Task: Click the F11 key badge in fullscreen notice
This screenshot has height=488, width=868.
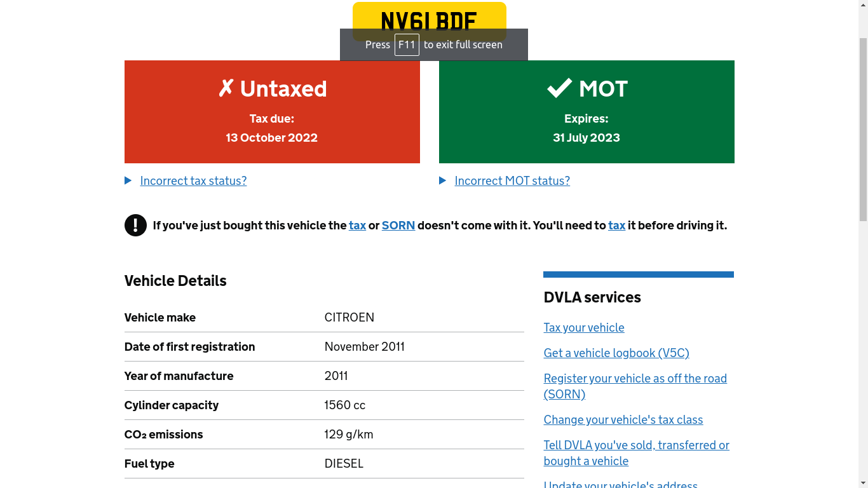Action: (x=407, y=44)
